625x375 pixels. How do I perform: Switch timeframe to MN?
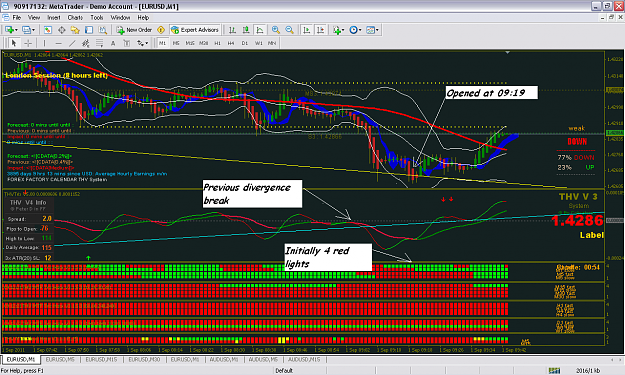click(272, 43)
